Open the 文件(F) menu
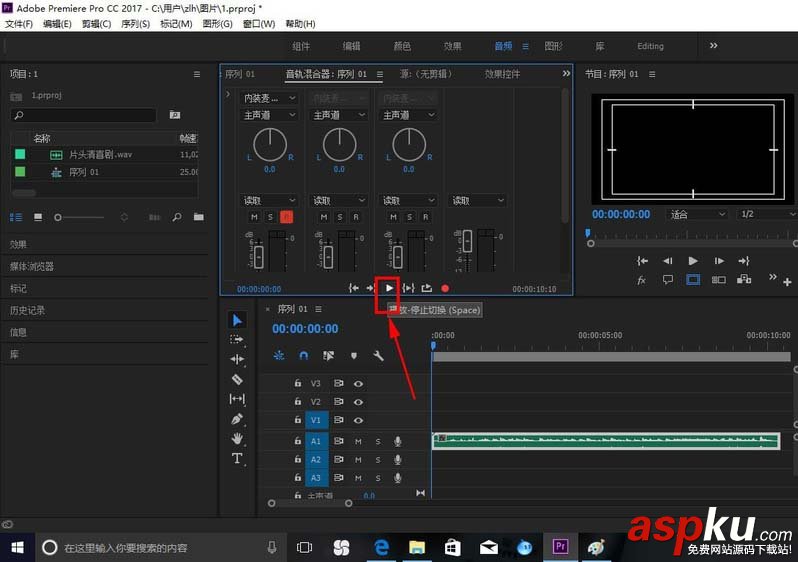 tap(19, 24)
